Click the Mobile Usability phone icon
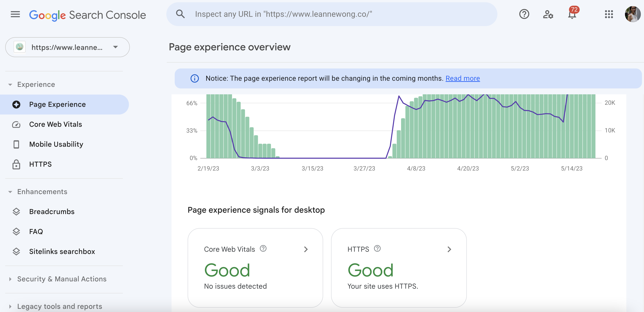The width and height of the screenshot is (644, 312). pos(16,144)
